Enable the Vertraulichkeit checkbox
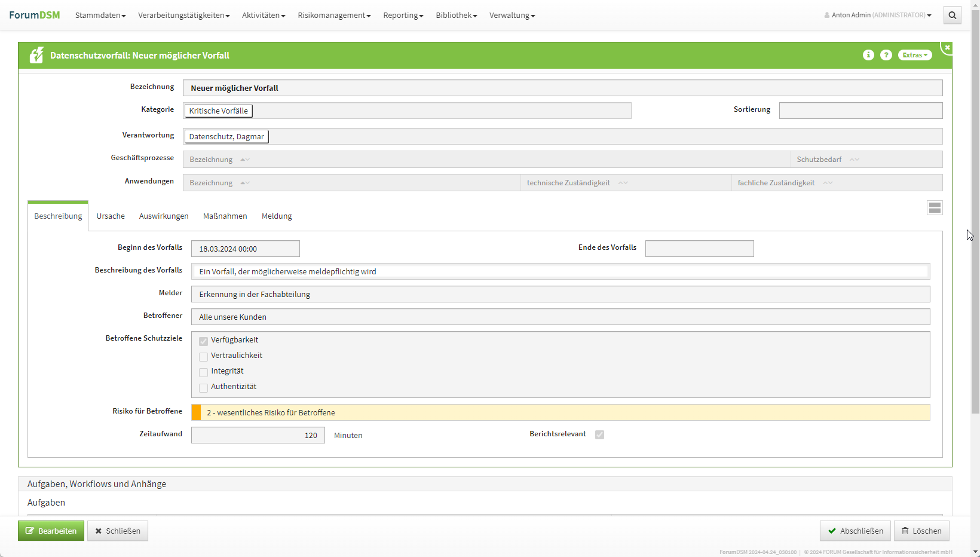The image size is (980, 557). point(204,356)
